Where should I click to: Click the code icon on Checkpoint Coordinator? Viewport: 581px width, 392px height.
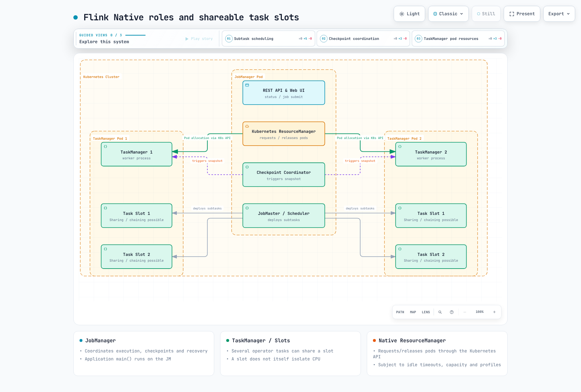pyautogui.click(x=247, y=167)
